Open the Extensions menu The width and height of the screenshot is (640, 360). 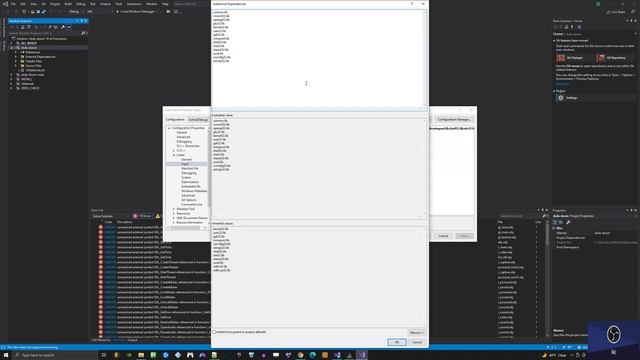pyautogui.click(x=134, y=4)
